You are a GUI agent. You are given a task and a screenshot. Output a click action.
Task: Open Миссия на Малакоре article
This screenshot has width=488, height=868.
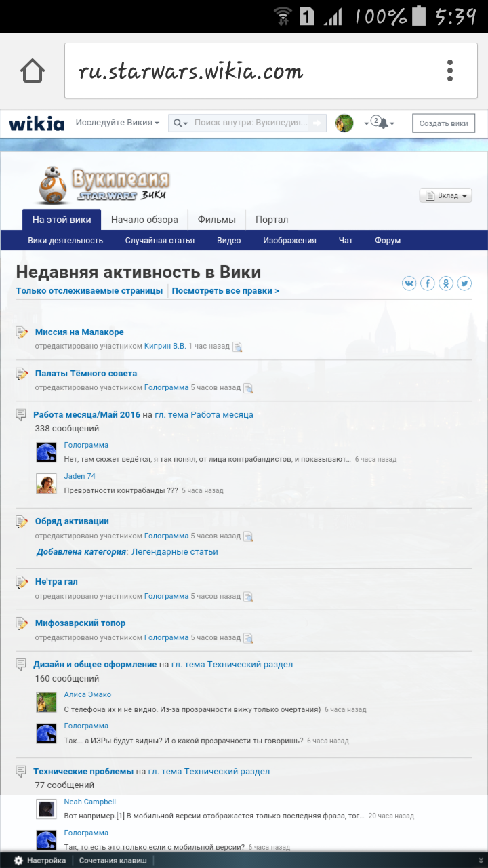(79, 332)
